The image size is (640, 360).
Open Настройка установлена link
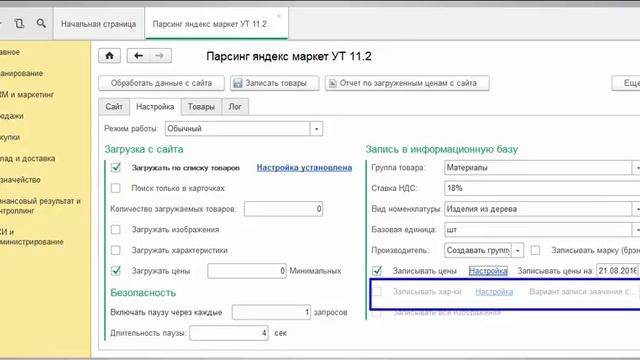coord(304,167)
